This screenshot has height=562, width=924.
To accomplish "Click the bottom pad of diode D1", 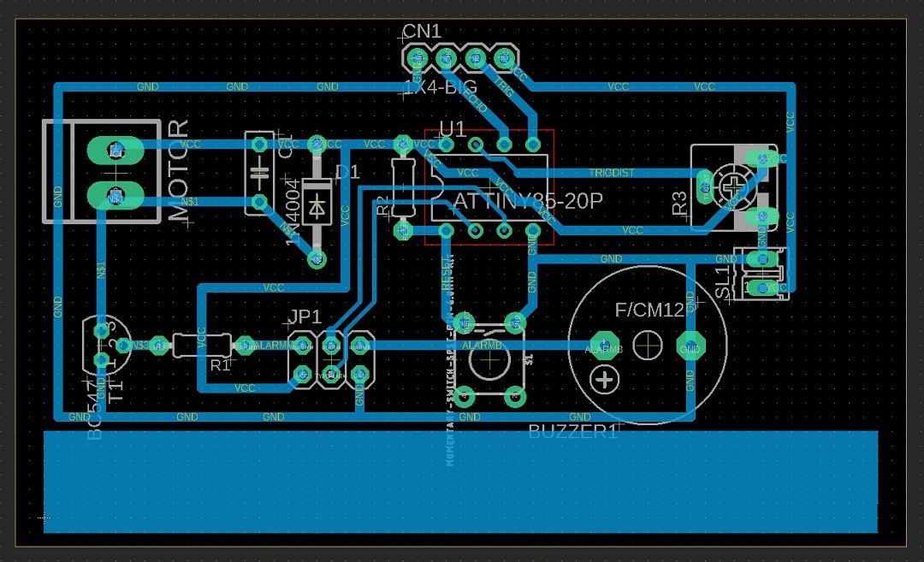I will pyautogui.click(x=317, y=259).
